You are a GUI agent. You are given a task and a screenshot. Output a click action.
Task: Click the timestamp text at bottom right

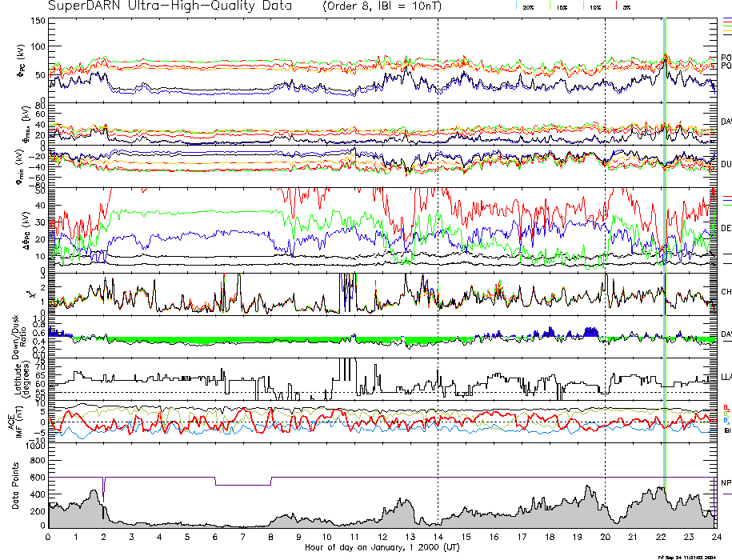pos(691,556)
